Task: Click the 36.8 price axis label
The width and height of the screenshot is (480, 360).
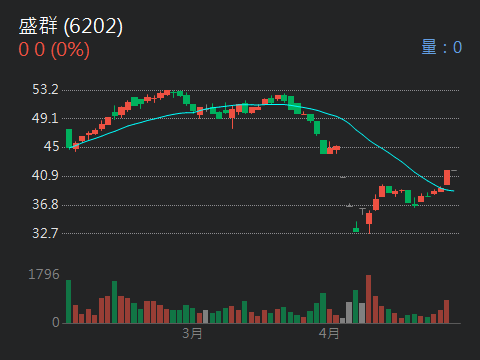Action: [x=45, y=204]
